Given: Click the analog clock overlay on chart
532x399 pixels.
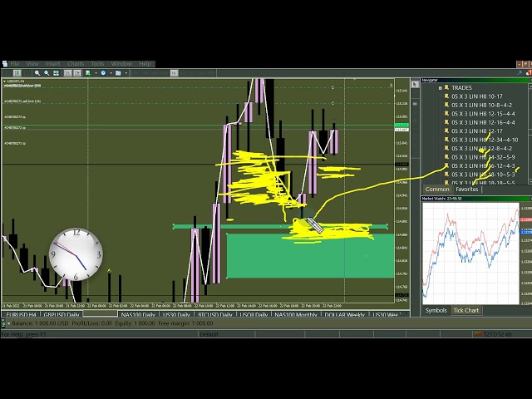Looking at the screenshot, I should coord(76,254).
